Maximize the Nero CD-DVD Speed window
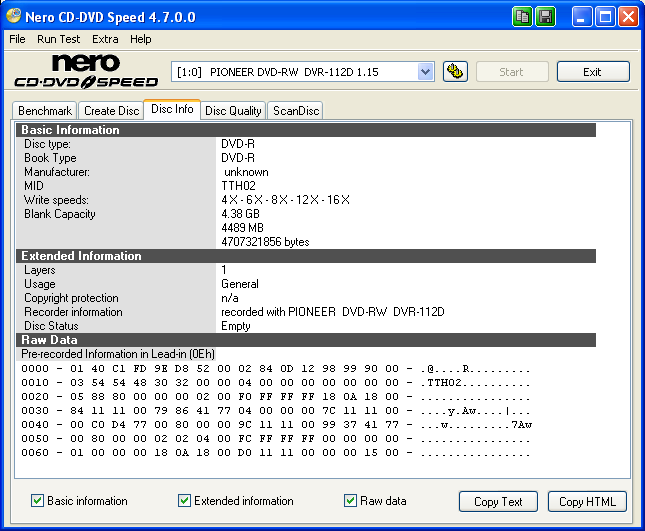Viewport: 645px width, 531px height. (606, 17)
